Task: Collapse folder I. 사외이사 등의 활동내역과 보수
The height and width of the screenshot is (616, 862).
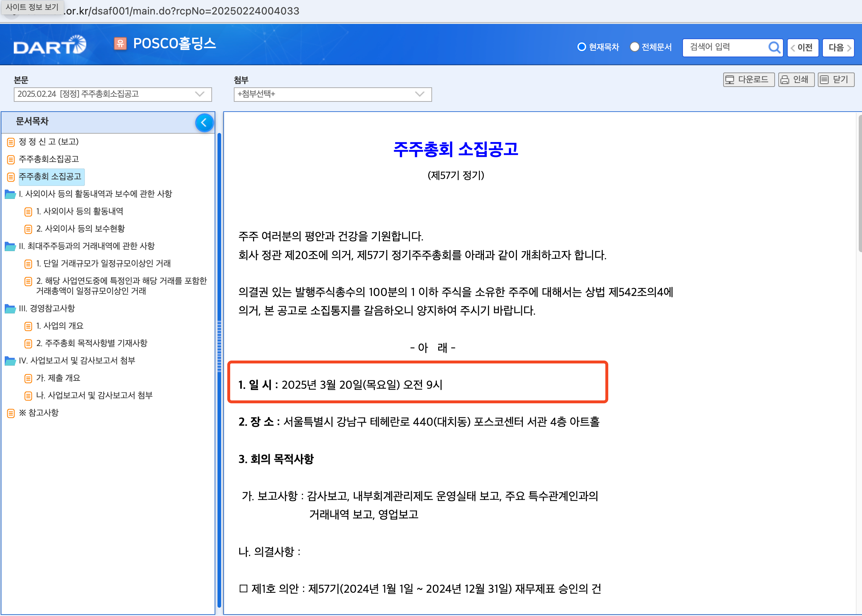Action: [x=10, y=194]
